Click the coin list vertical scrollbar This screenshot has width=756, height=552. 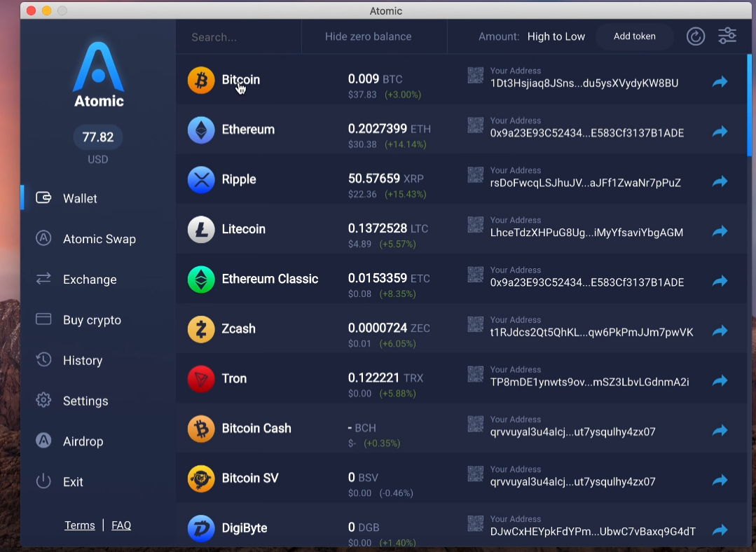tap(749, 106)
